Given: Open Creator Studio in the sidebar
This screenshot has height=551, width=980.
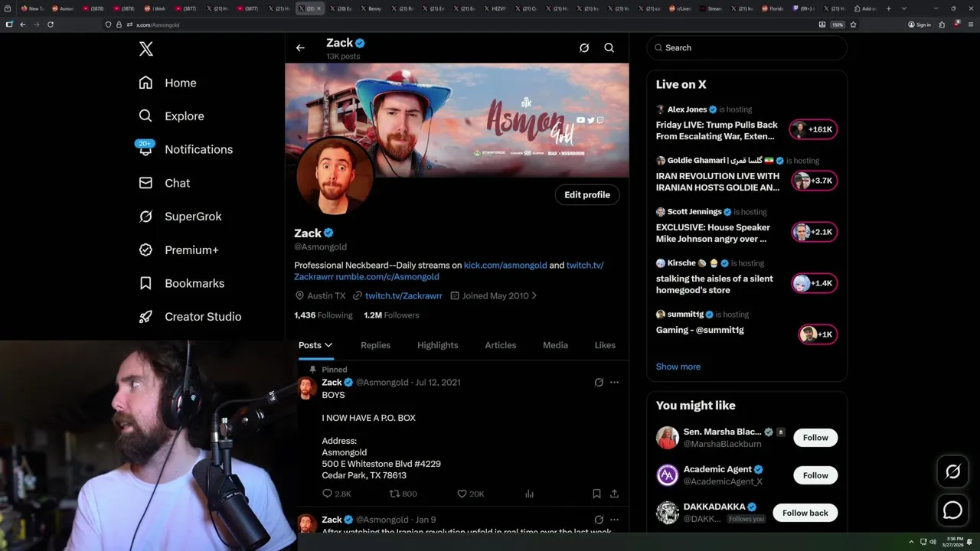Looking at the screenshot, I should 190,317.
